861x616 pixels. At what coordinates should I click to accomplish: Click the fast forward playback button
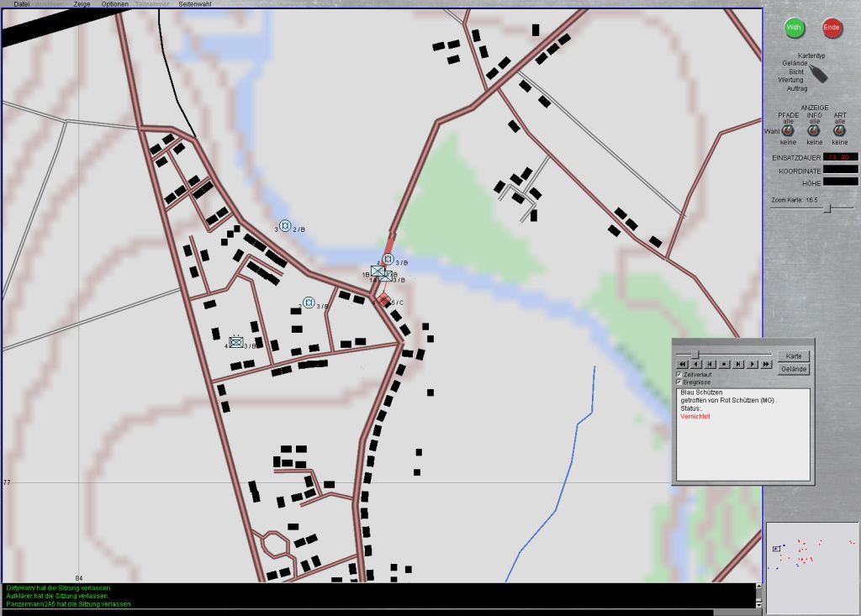coord(766,364)
